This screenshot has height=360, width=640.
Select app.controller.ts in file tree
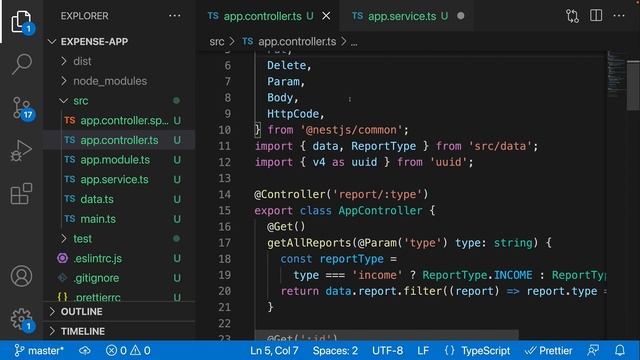[x=119, y=140]
